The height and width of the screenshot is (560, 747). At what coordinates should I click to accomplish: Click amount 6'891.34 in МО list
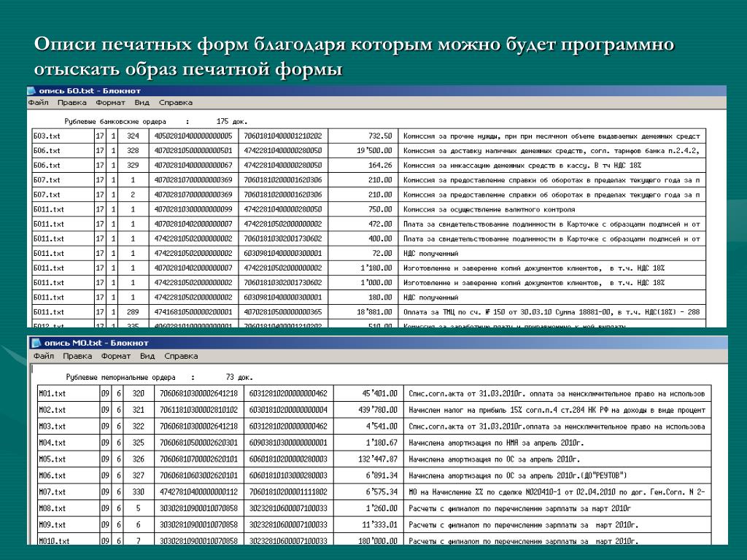[382, 475]
